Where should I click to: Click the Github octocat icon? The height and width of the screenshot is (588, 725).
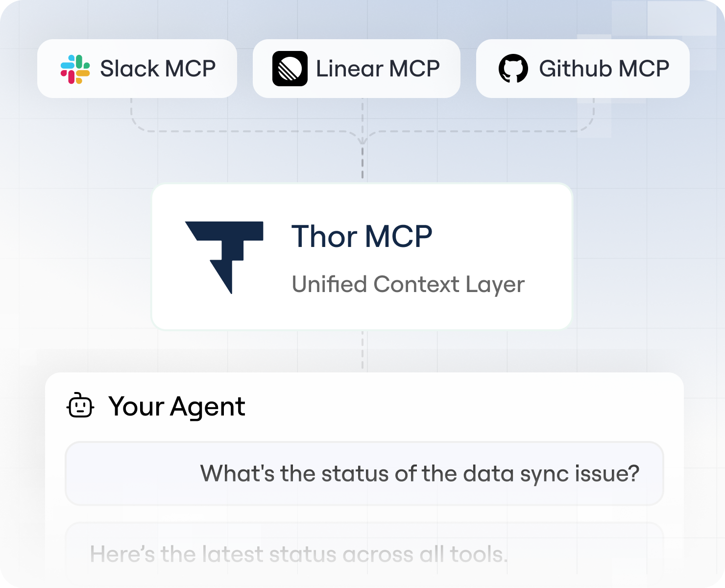[x=513, y=69]
